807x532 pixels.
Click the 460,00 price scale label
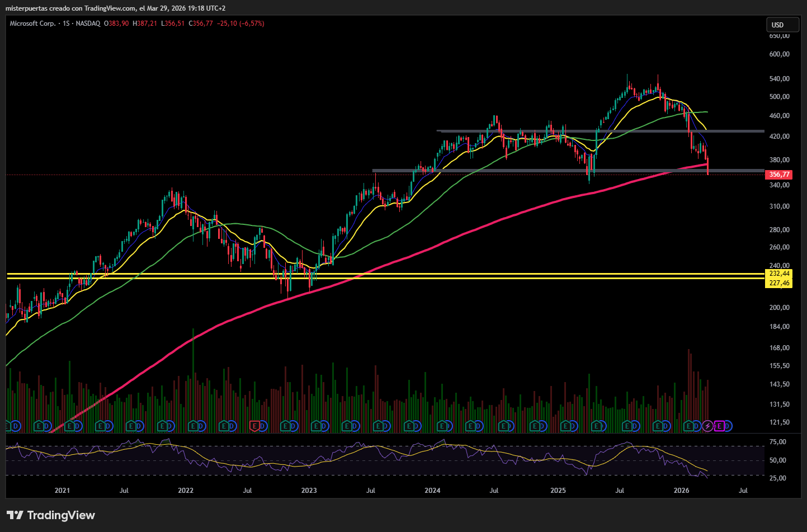point(780,116)
